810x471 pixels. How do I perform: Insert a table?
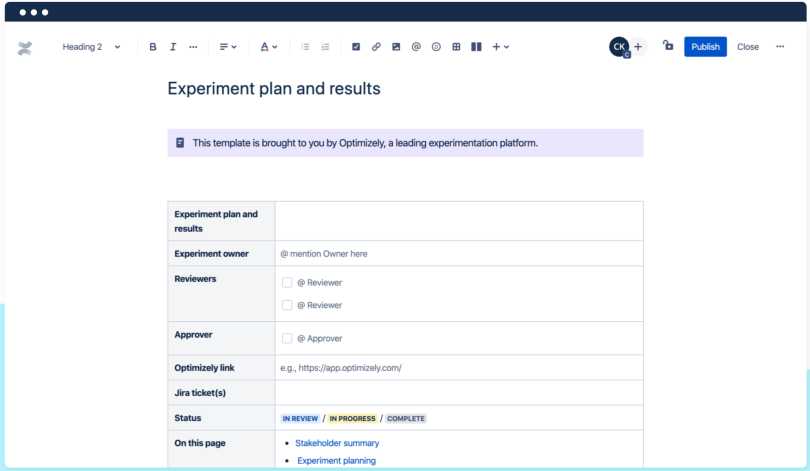click(456, 47)
